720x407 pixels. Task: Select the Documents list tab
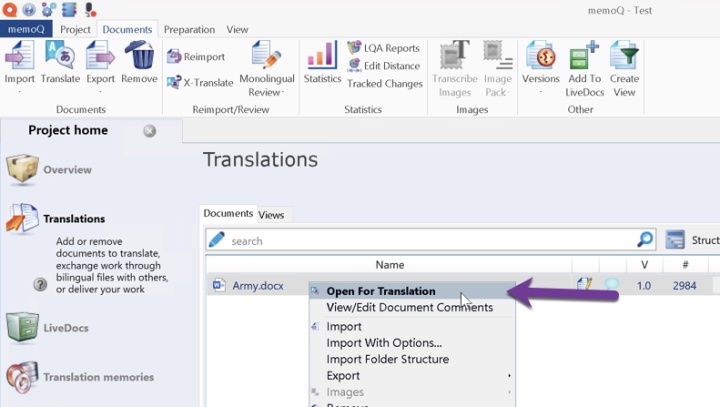[x=228, y=214]
